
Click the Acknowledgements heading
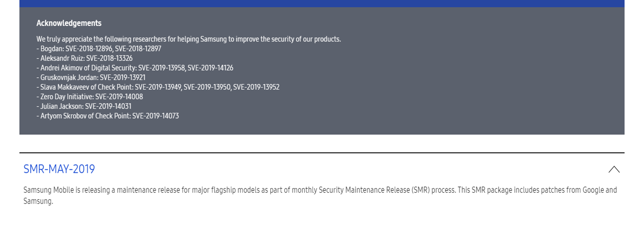[69, 23]
